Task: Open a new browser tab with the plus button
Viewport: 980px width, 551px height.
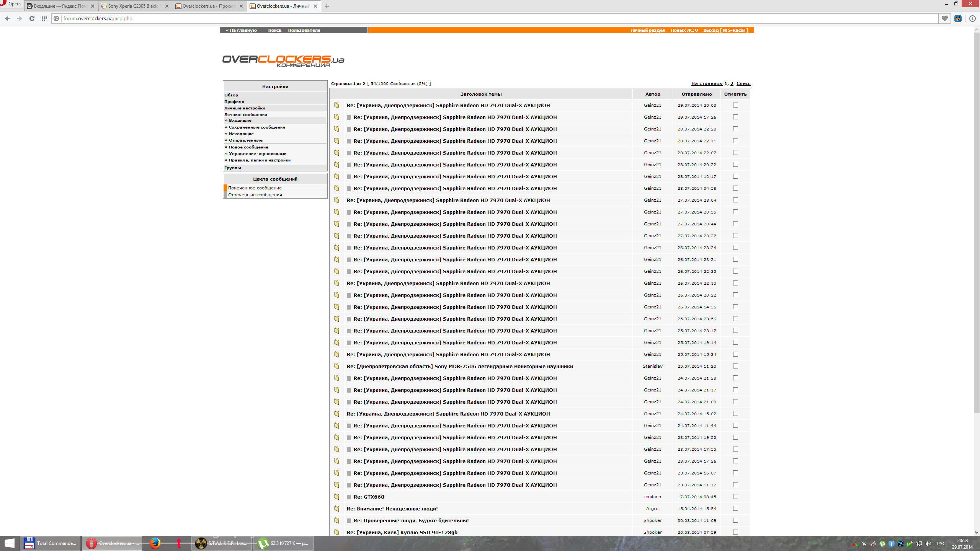Action: 327,6
